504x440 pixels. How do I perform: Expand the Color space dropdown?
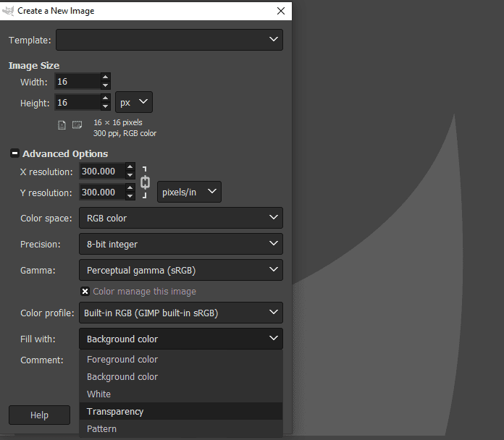point(180,218)
